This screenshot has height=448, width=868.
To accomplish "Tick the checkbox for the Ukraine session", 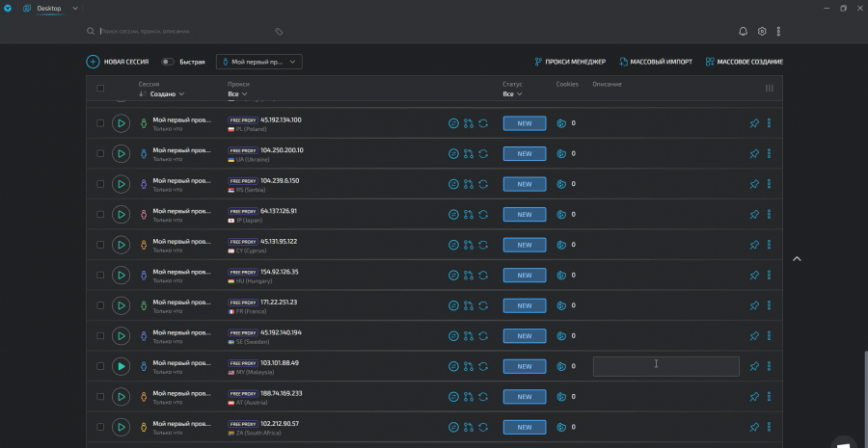I will (100, 154).
